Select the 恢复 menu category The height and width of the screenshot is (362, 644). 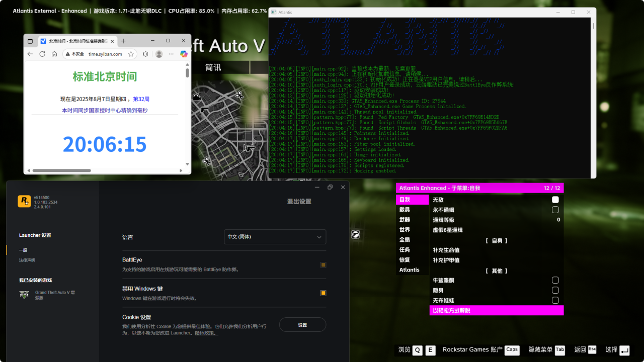tap(413, 260)
